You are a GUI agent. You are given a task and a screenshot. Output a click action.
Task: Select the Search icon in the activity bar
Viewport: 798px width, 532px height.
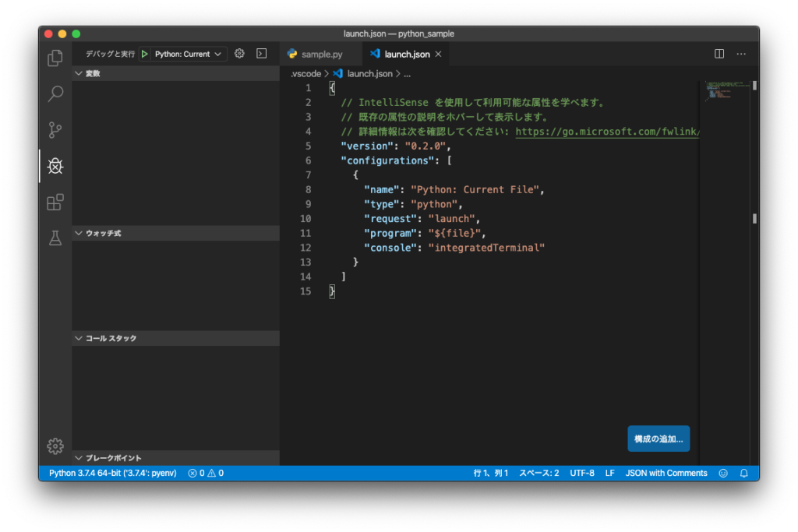[55, 93]
